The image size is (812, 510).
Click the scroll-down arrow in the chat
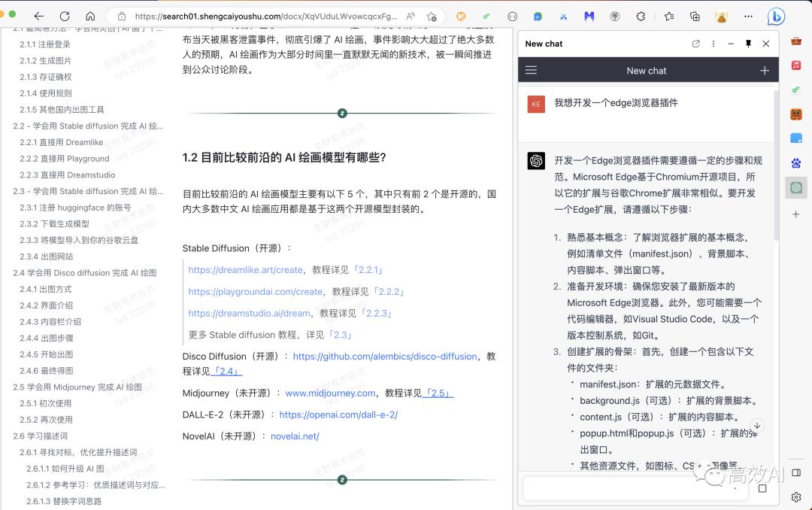[757, 426]
